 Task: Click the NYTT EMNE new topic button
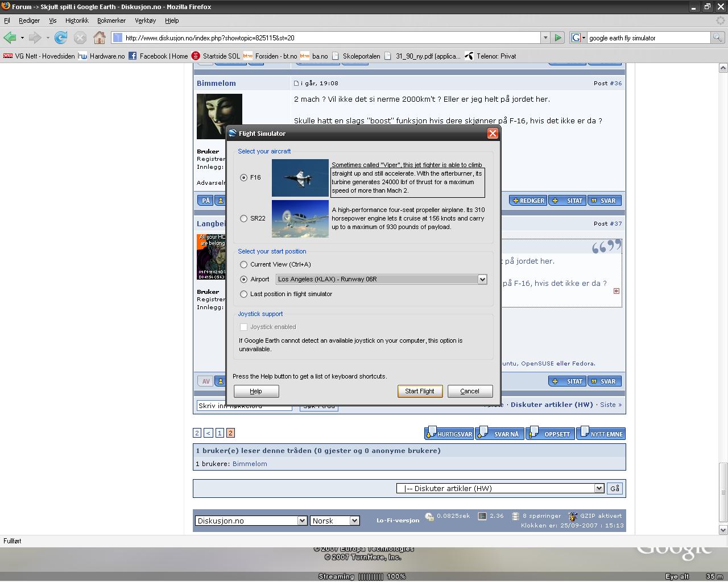[x=601, y=434]
